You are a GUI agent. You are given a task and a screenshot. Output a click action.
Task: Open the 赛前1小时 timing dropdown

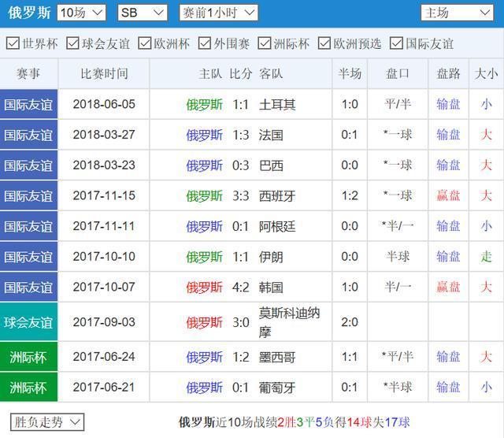[x=219, y=13]
